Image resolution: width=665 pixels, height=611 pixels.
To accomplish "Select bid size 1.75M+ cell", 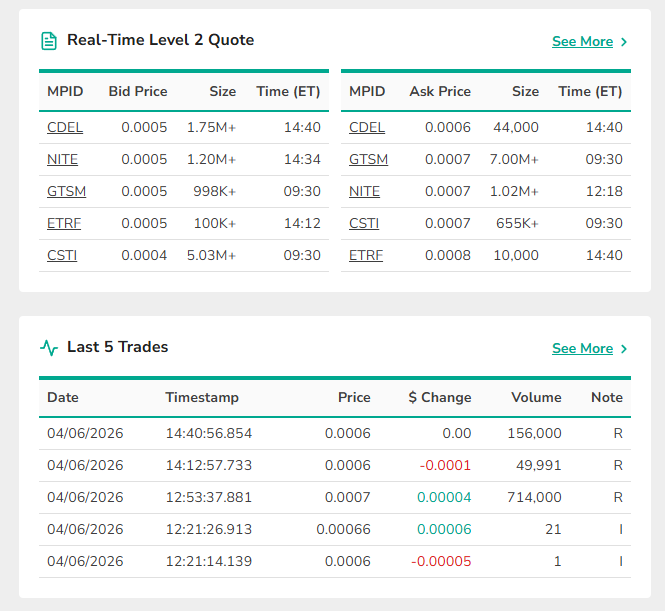I will point(211,127).
